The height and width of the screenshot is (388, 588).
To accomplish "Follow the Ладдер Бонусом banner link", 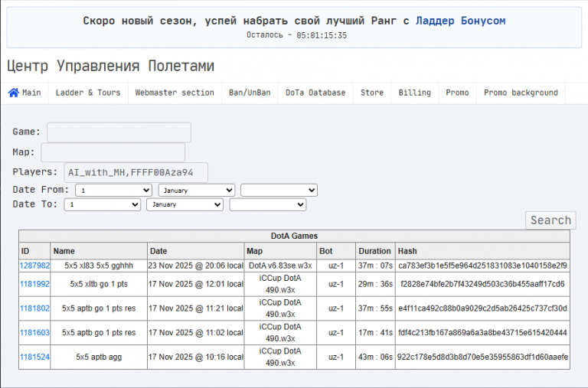I will [x=460, y=21].
